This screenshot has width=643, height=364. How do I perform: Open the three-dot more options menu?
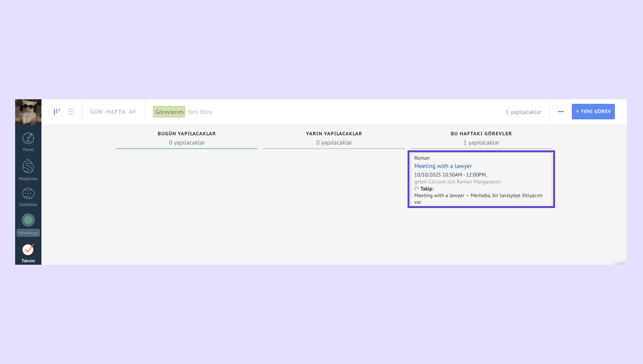[x=561, y=112]
